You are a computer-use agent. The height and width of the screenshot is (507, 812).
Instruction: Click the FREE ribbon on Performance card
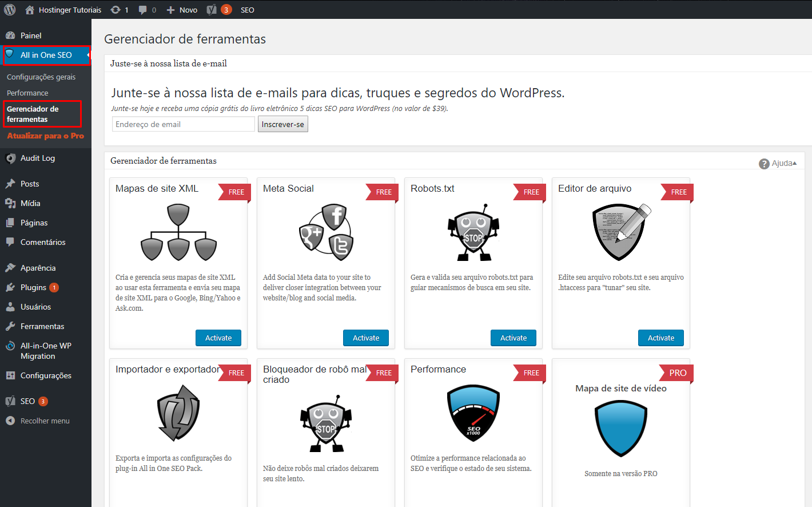click(529, 373)
